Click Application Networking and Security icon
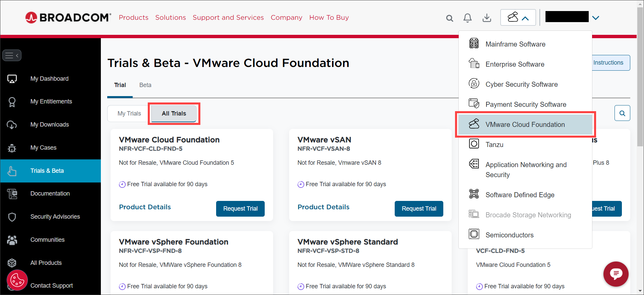The width and height of the screenshot is (644, 295). pyautogui.click(x=474, y=164)
